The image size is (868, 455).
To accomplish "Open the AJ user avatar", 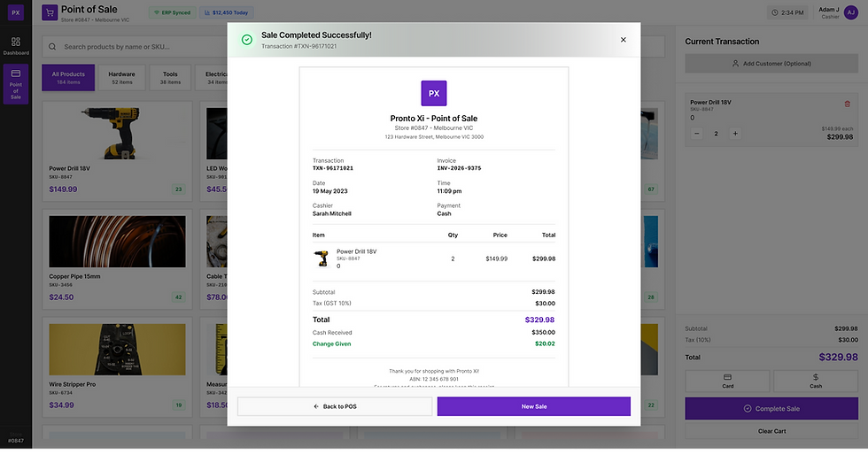I will click(x=850, y=12).
